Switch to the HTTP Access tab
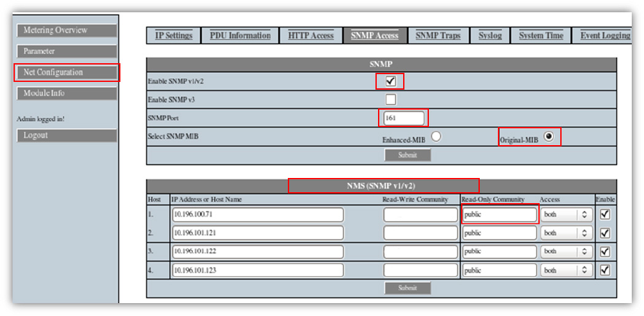 (311, 36)
